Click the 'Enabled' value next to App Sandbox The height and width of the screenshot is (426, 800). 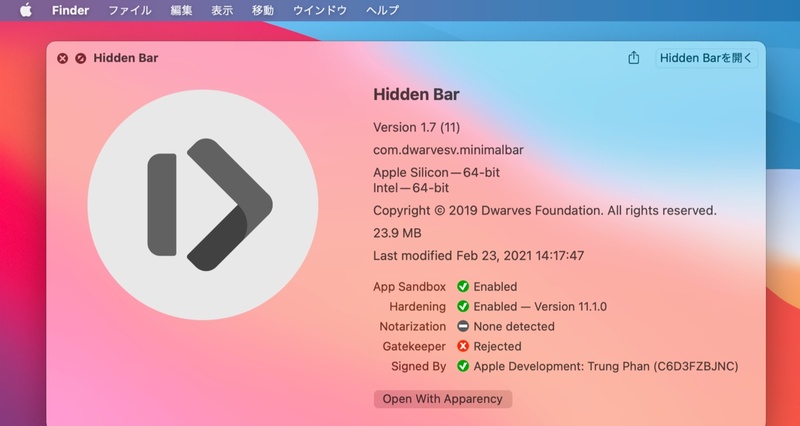point(495,287)
